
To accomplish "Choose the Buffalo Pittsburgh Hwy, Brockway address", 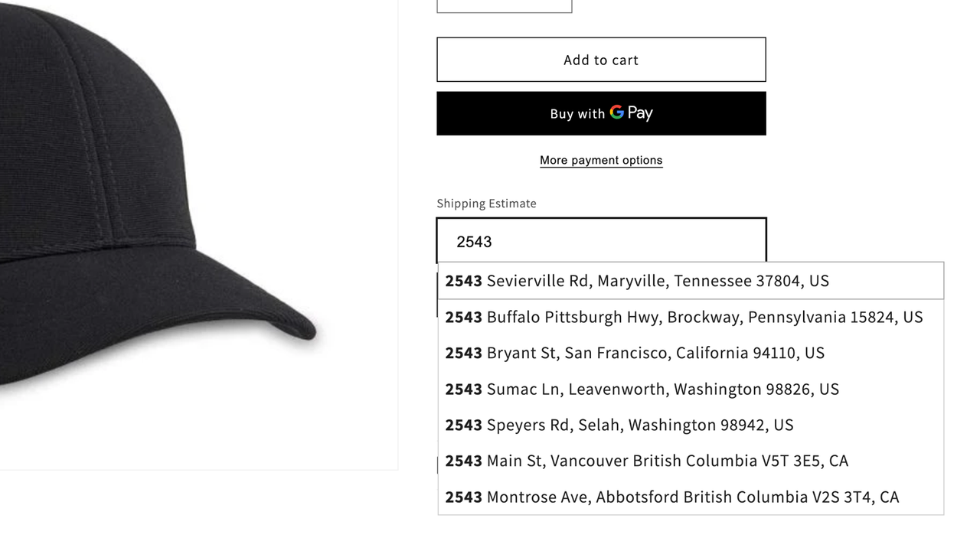I will click(x=704, y=317).
